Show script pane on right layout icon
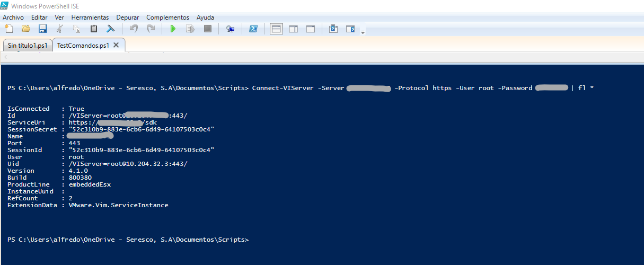Image resolution: width=644 pixels, height=265 pixels. 293,29
